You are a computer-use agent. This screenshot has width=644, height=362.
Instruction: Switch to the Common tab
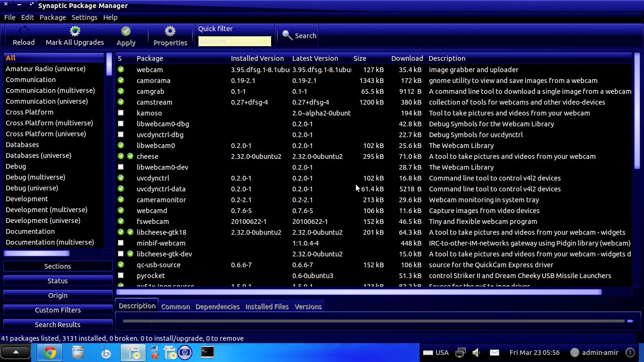tap(175, 306)
